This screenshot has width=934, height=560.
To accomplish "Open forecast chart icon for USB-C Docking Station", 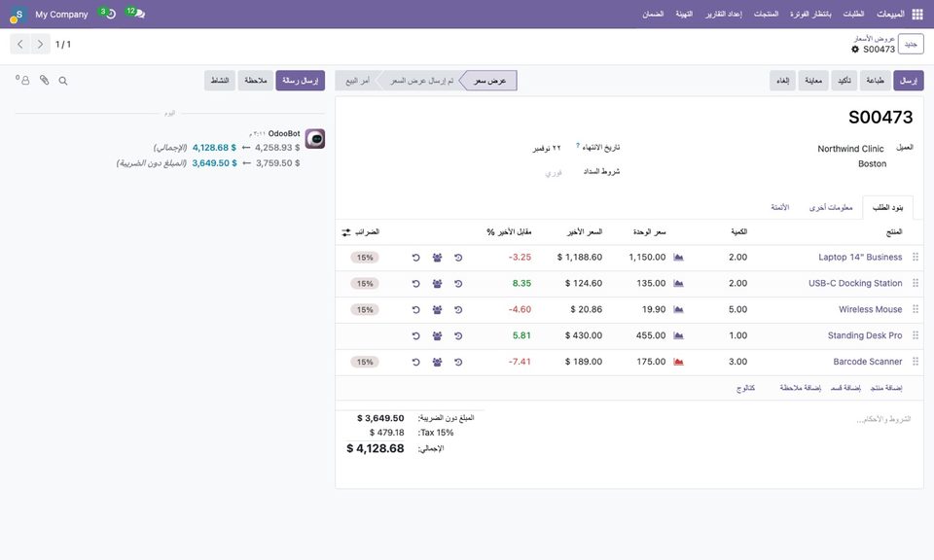I will (678, 283).
